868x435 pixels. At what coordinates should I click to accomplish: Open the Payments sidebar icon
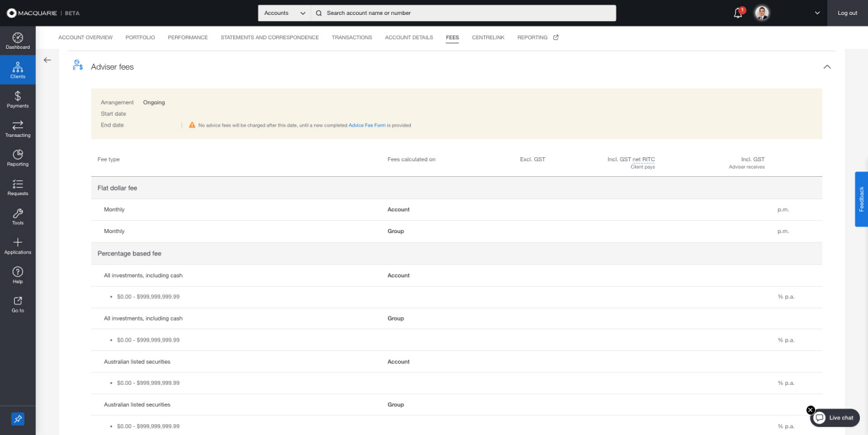(18, 99)
